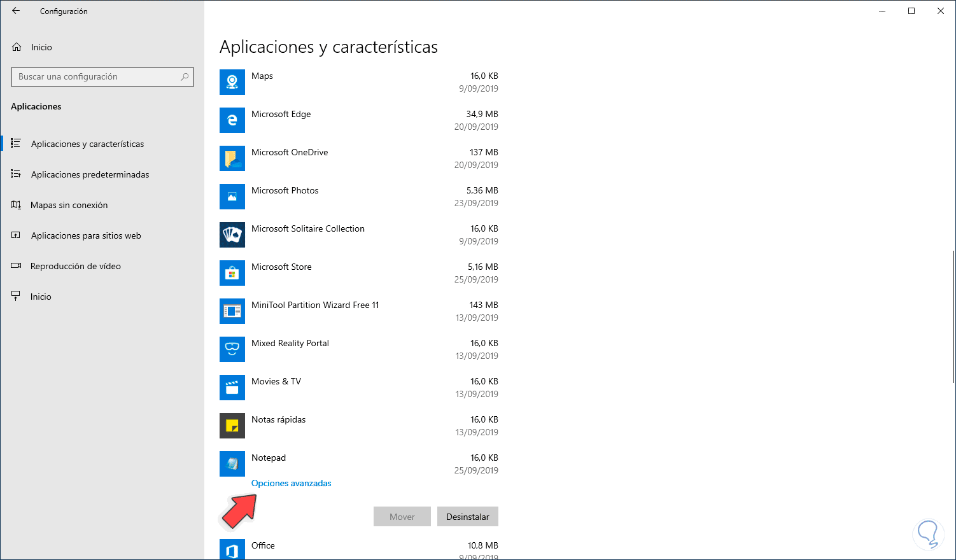This screenshot has height=560, width=956.
Task: Click the Aplicaciones predeterminadas icon
Action: [x=16, y=174]
